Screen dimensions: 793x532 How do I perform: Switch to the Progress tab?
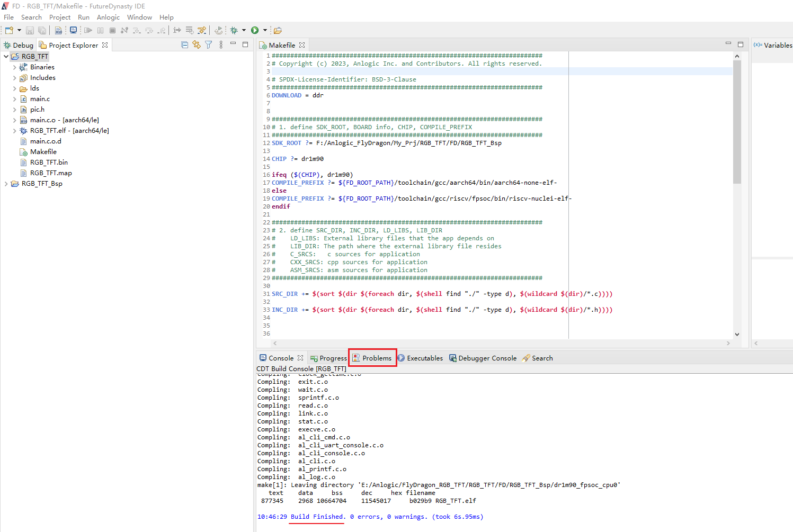click(329, 358)
